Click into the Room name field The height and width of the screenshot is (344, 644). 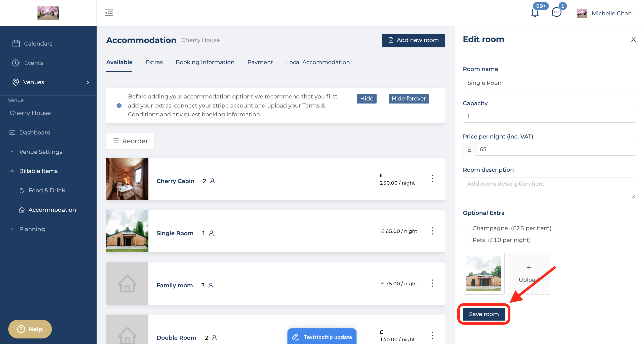pyautogui.click(x=549, y=83)
